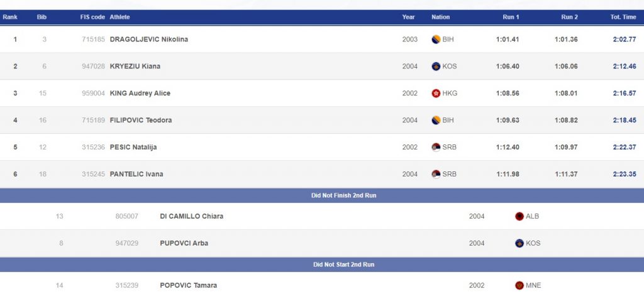Click the BIH flag icon for Filipovic

click(x=436, y=120)
